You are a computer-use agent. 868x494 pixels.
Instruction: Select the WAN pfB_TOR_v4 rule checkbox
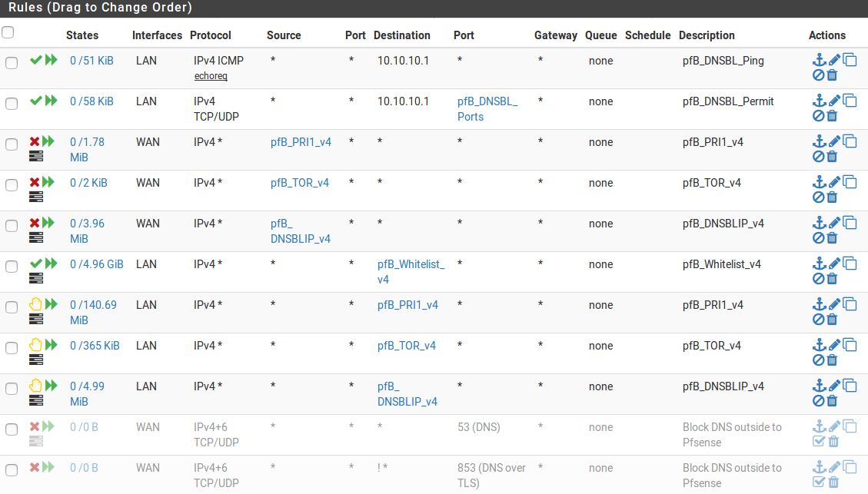coord(12,184)
